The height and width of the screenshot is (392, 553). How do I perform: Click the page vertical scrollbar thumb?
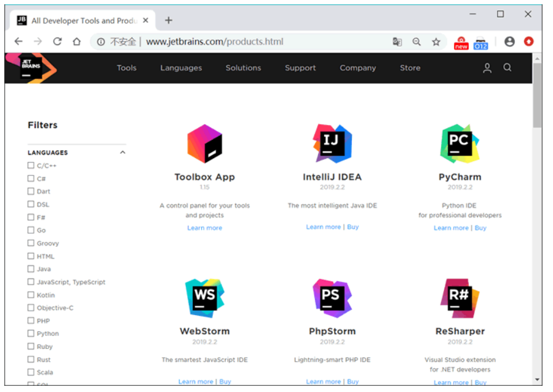click(x=537, y=95)
